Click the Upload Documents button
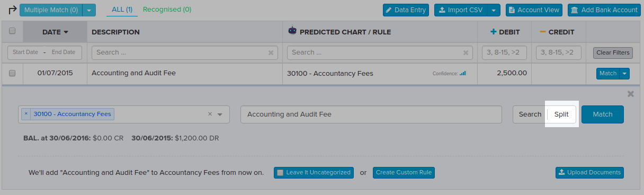 click(x=589, y=173)
